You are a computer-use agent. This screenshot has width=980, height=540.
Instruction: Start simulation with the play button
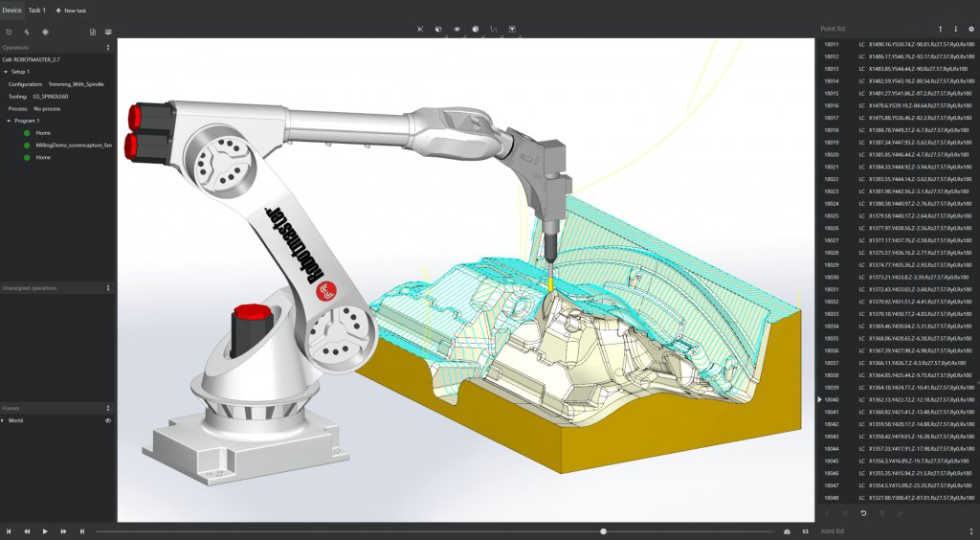pos(45,531)
